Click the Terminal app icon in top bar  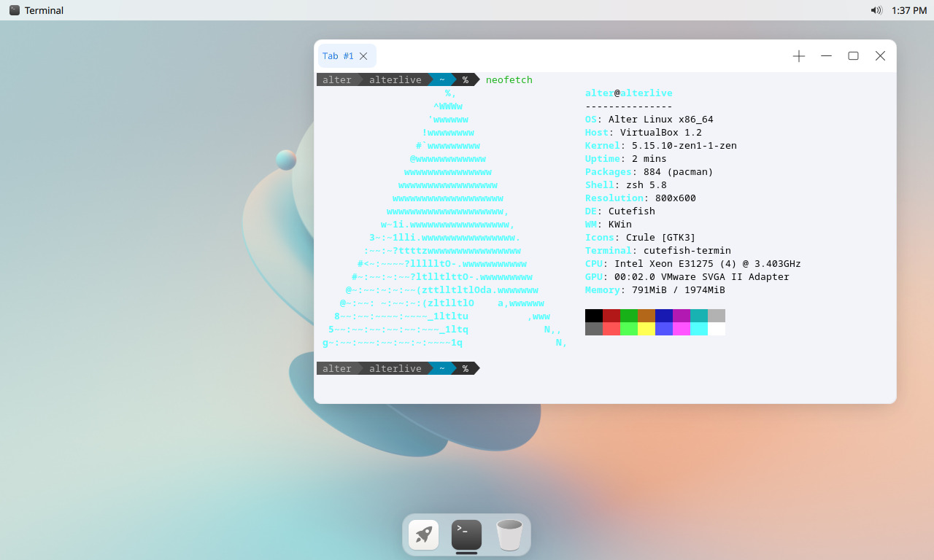[x=15, y=10]
